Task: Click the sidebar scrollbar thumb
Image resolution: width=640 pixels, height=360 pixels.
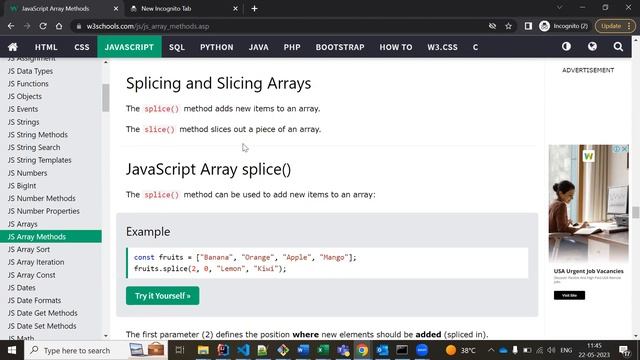Action: pos(106,98)
